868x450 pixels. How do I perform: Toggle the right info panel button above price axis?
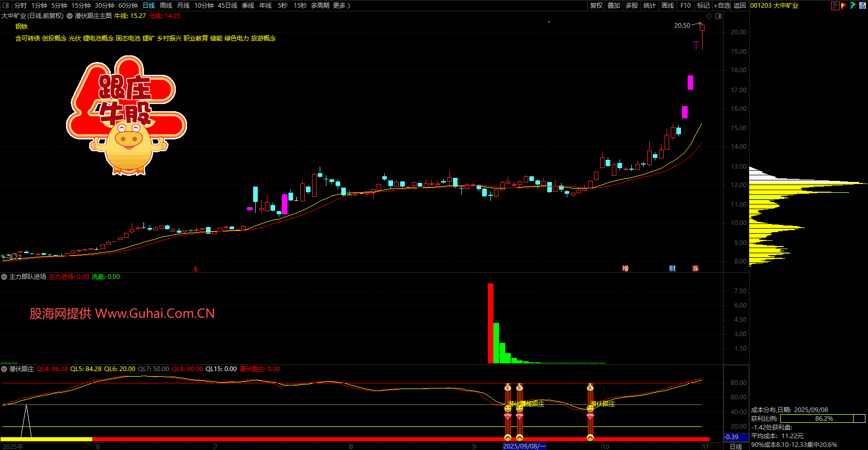(718, 16)
